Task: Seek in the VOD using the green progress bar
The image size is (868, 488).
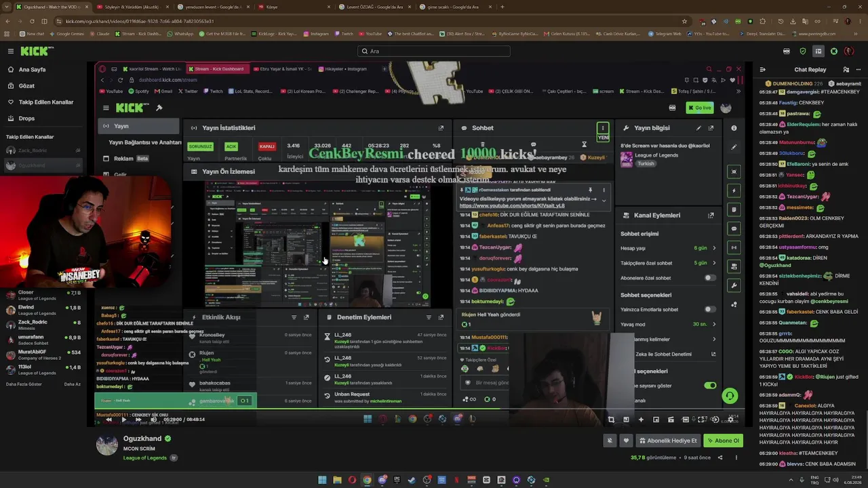Action: pos(420,409)
